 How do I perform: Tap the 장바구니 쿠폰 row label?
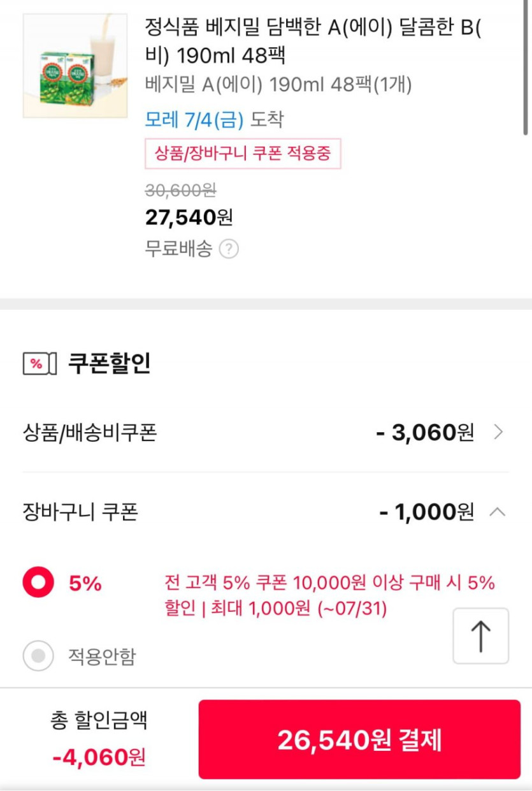(80, 512)
